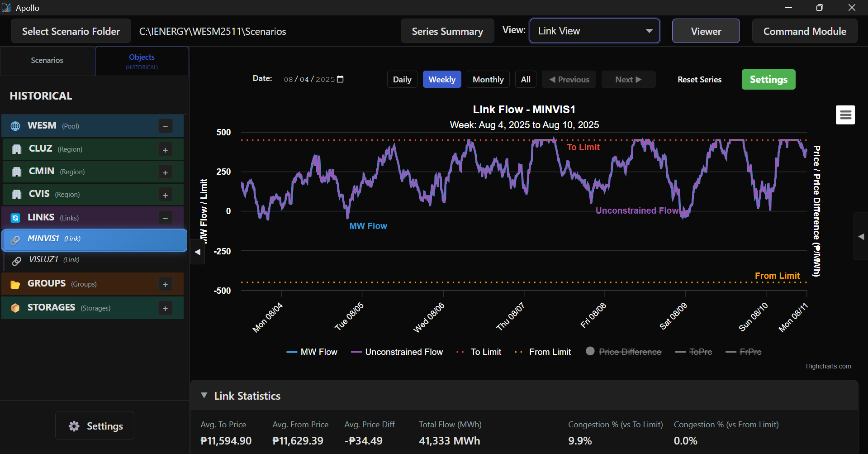
Task: Click the VISLUZ1 link chain icon
Action: [x=17, y=261]
